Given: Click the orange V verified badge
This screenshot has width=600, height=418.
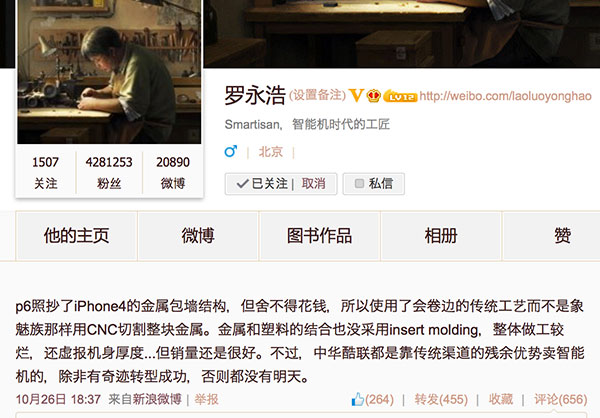Looking at the screenshot, I should pos(356,95).
